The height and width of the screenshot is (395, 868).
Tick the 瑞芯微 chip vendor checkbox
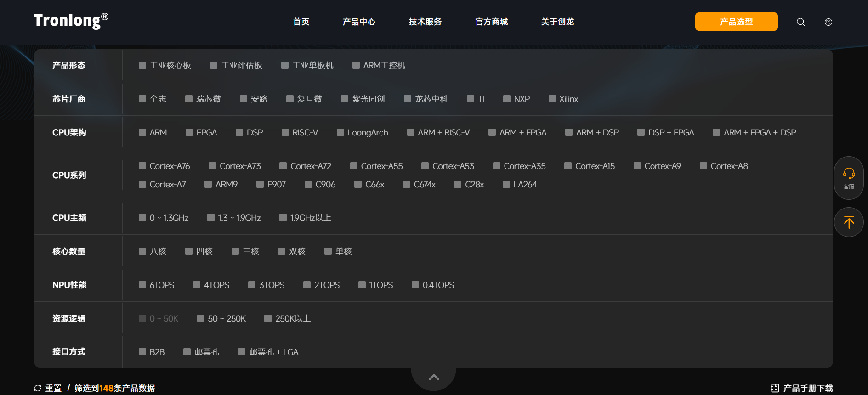[x=189, y=99]
